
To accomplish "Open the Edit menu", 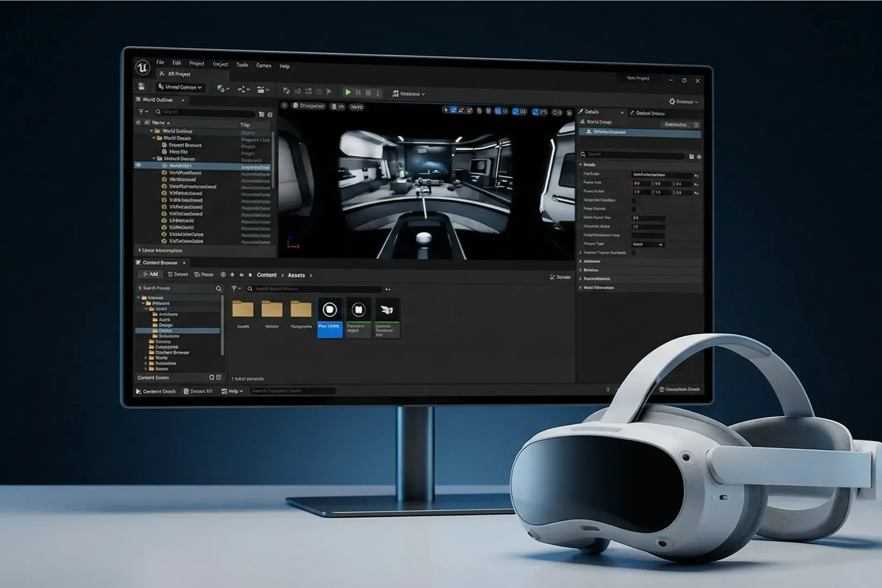I will click(x=177, y=63).
